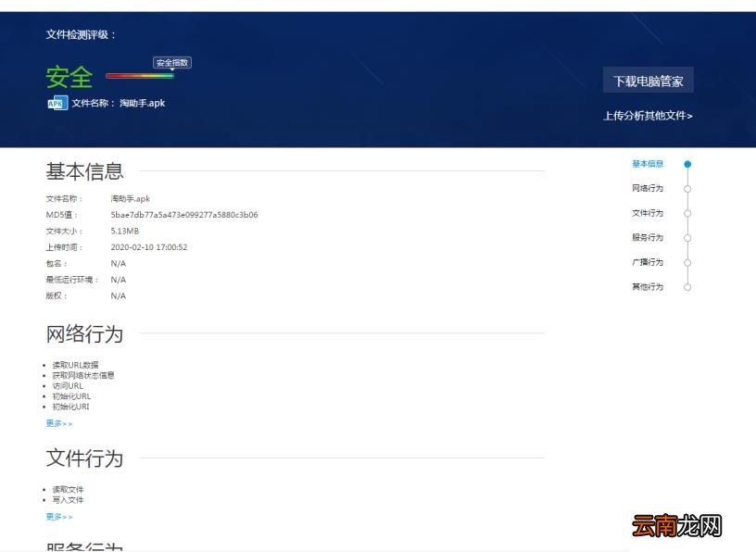Viewport: 756px width, 552px height.
Task: Click the 文件行为 section heading
Action: pyautogui.click(x=85, y=458)
